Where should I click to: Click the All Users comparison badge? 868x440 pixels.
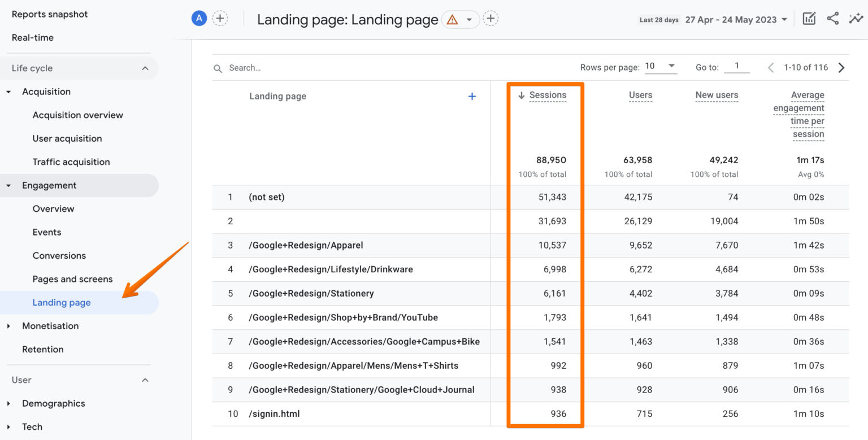pyautogui.click(x=198, y=18)
